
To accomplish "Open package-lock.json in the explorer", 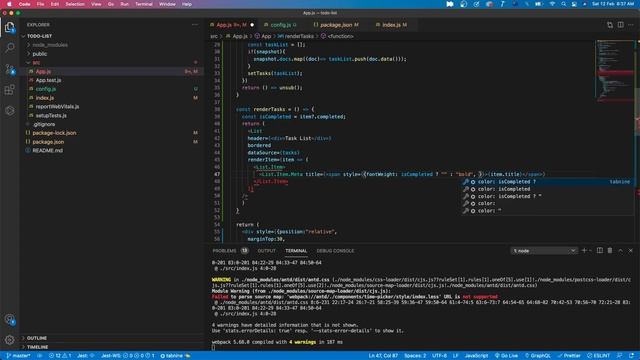I will point(54,133).
